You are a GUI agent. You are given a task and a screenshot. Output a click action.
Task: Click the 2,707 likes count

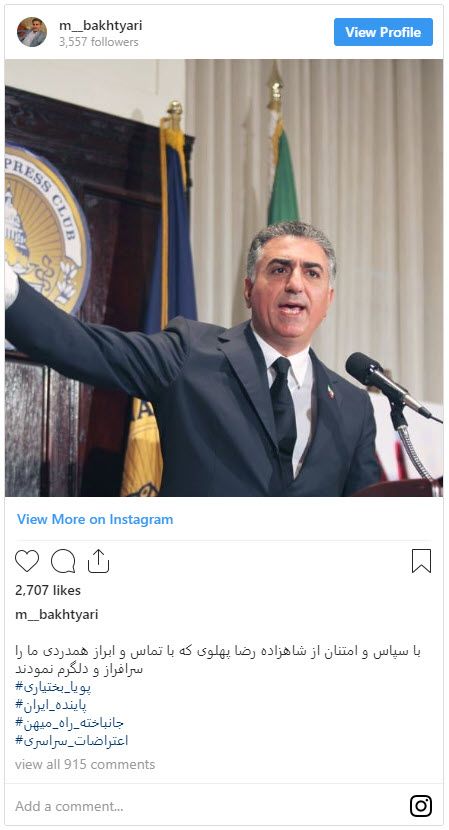tap(48, 590)
